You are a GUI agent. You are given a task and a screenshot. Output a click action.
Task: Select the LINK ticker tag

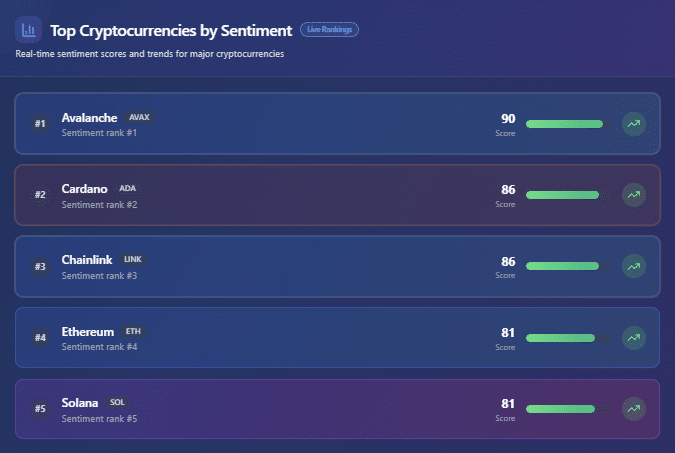point(133,259)
